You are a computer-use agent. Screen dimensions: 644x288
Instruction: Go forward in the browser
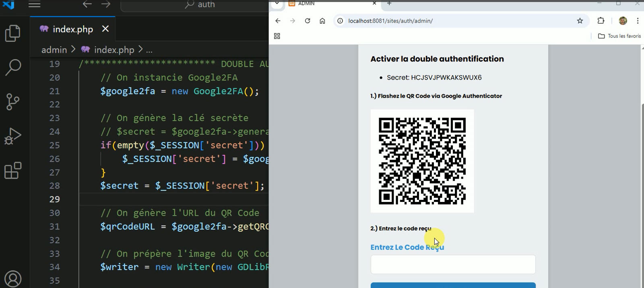tap(293, 21)
